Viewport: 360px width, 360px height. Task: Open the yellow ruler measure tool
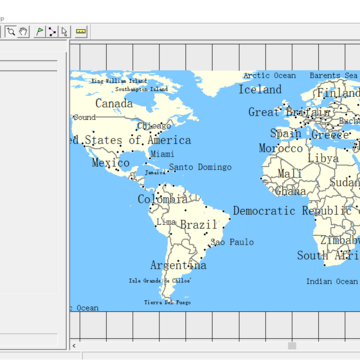pos(81,32)
